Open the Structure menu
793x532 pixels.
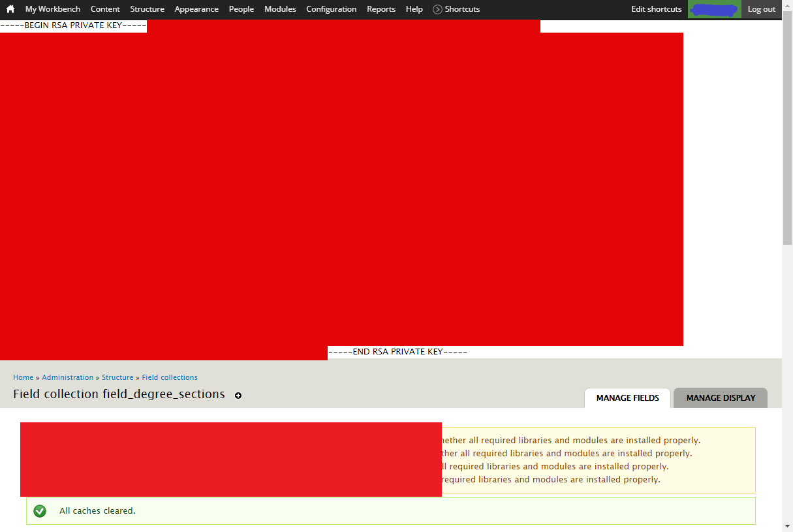[147, 9]
